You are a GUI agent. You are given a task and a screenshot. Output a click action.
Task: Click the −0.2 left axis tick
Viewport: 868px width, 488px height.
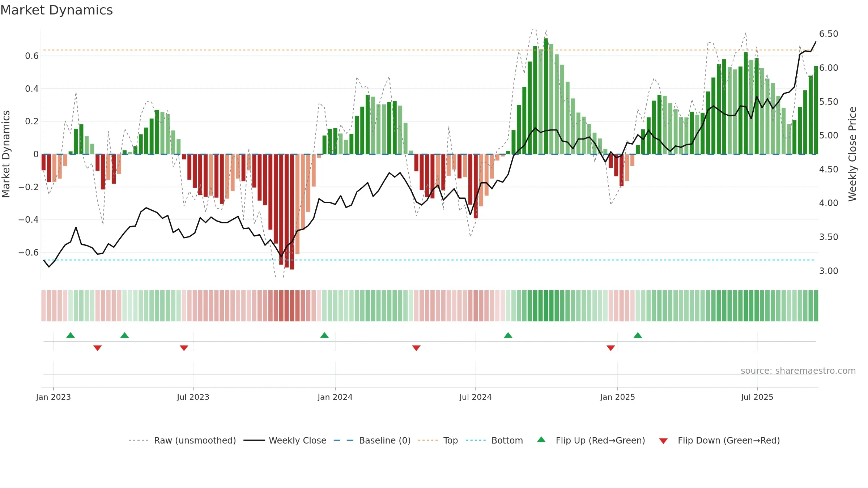[29, 187]
